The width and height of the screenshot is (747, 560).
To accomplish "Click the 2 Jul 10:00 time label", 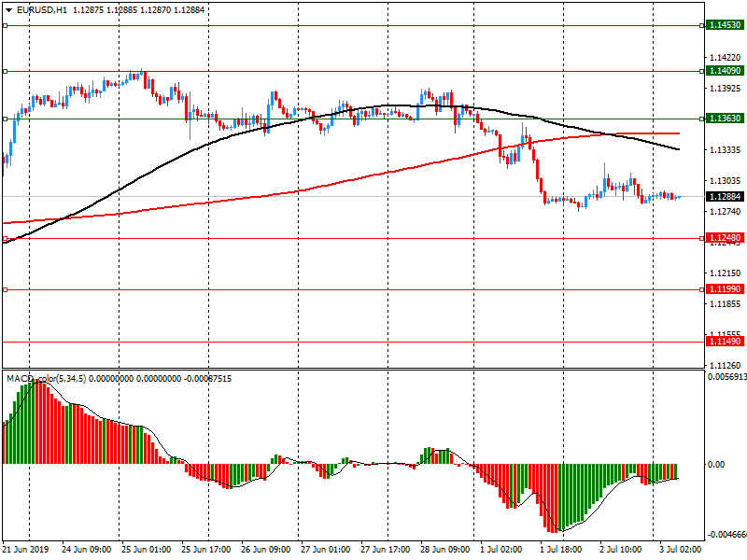I will click(x=621, y=550).
